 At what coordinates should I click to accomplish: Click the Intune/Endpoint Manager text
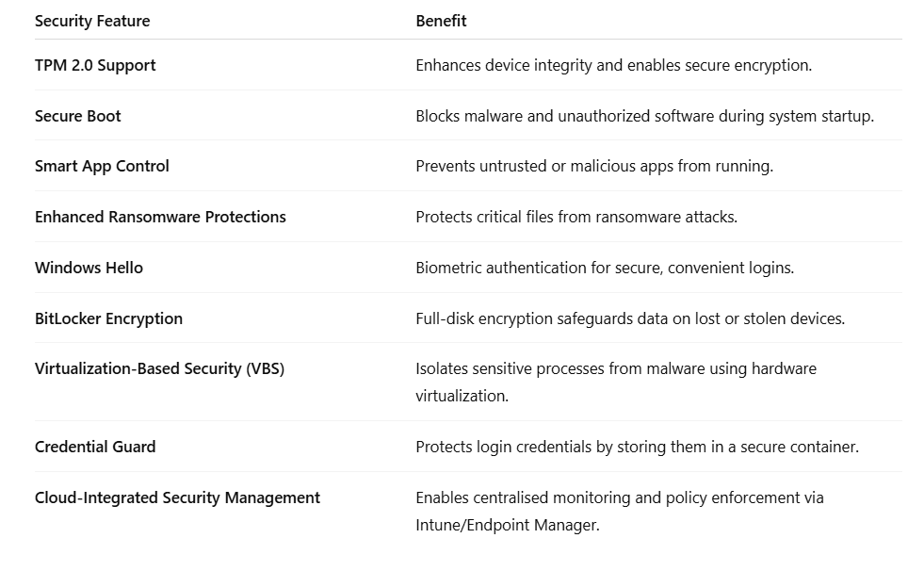(x=507, y=525)
